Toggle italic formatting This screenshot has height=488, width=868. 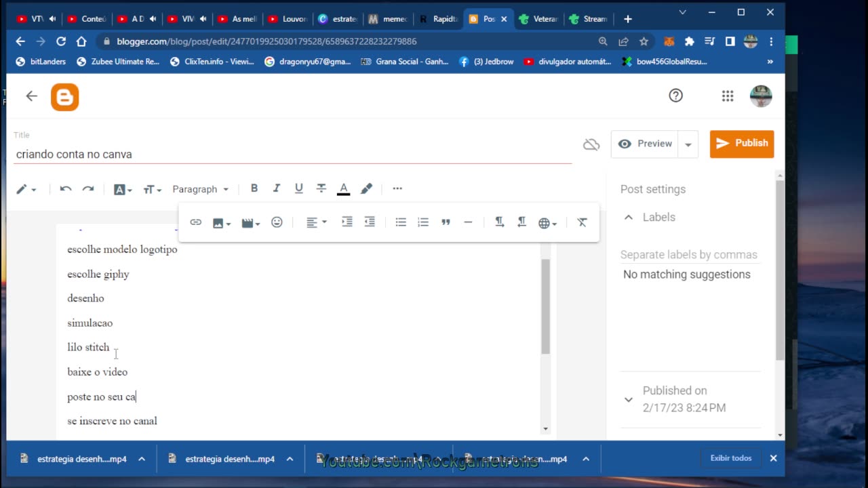(x=276, y=188)
